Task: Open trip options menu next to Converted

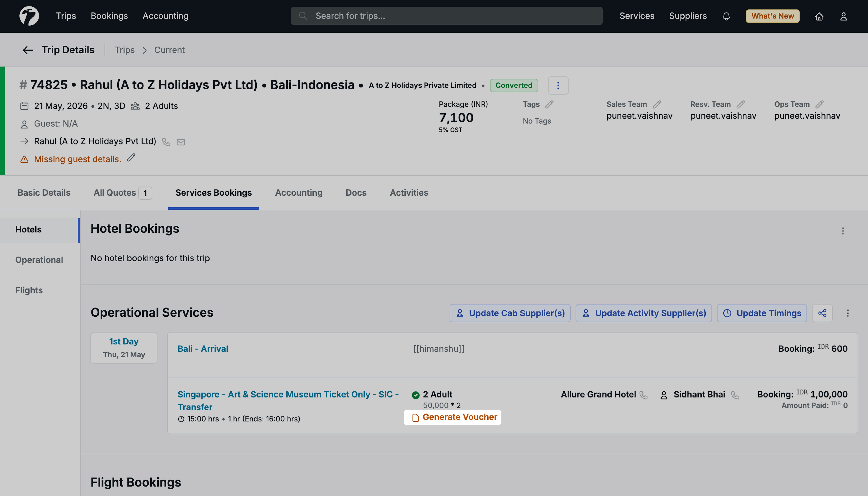Action: [x=558, y=85]
